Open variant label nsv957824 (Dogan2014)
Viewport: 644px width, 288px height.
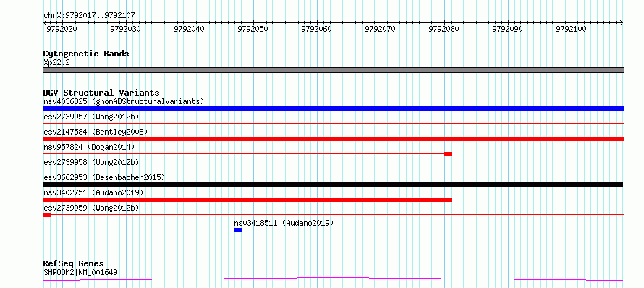(89, 147)
